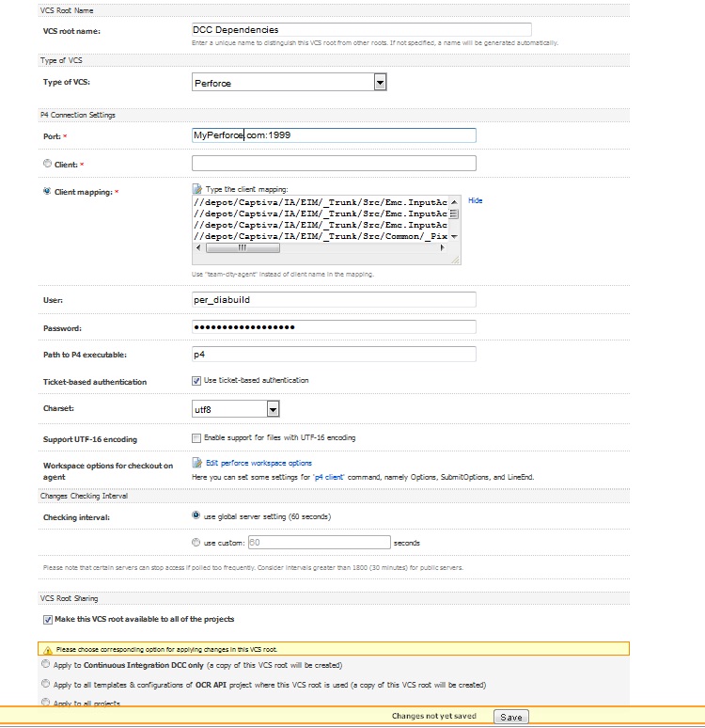This screenshot has height=728, width=705.
Task: Select the Client mapping radio button
Action: pos(47,191)
